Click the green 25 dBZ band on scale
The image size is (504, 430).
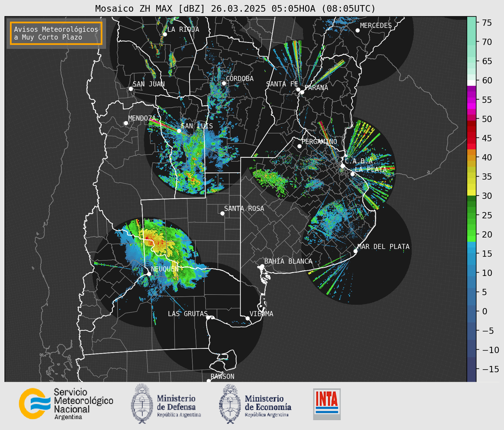click(471, 215)
